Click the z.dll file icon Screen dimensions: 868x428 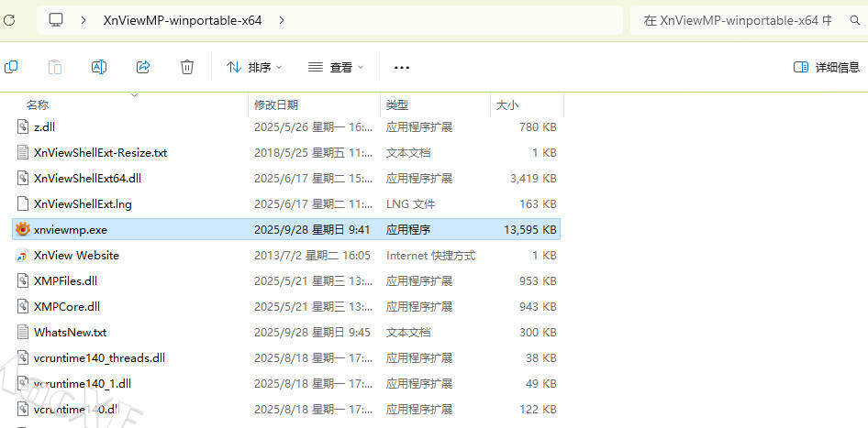[x=22, y=127]
